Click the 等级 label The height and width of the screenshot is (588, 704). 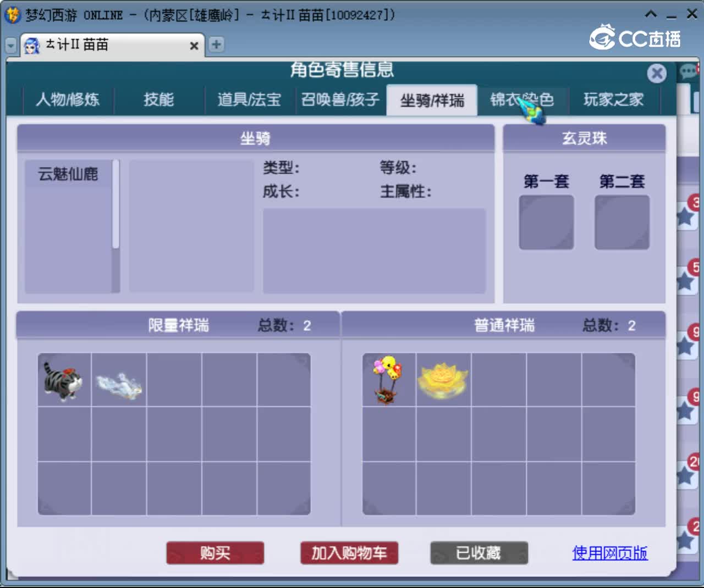click(x=398, y=168)
